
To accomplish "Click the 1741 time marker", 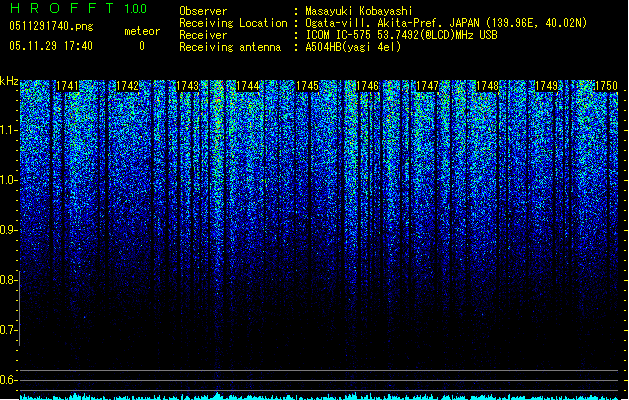I will click(67, 86).
